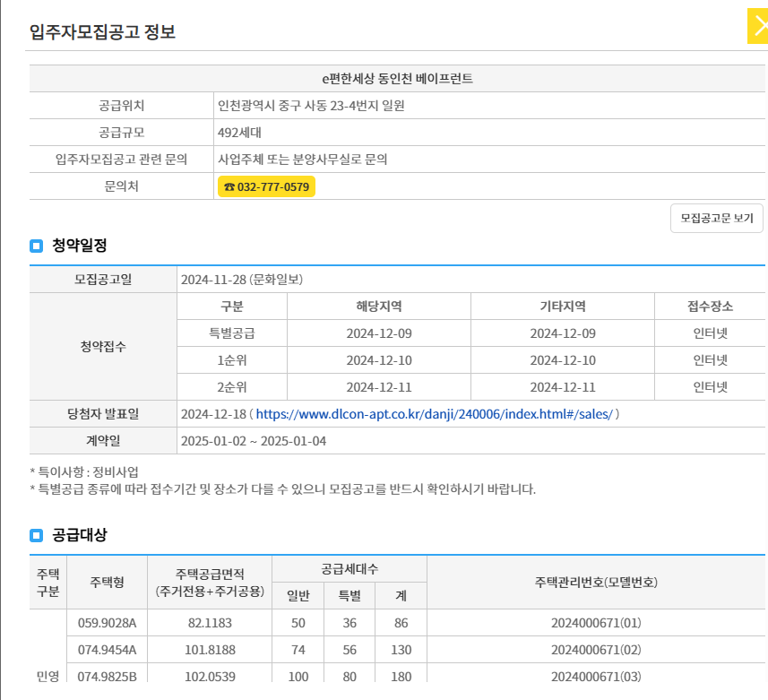
Task: Click management number 2024000671(01)
Action: [596, 623]
